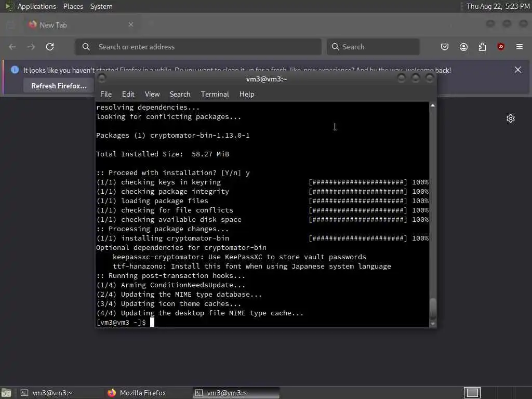Open the Firefox account icon

[463, 47]
